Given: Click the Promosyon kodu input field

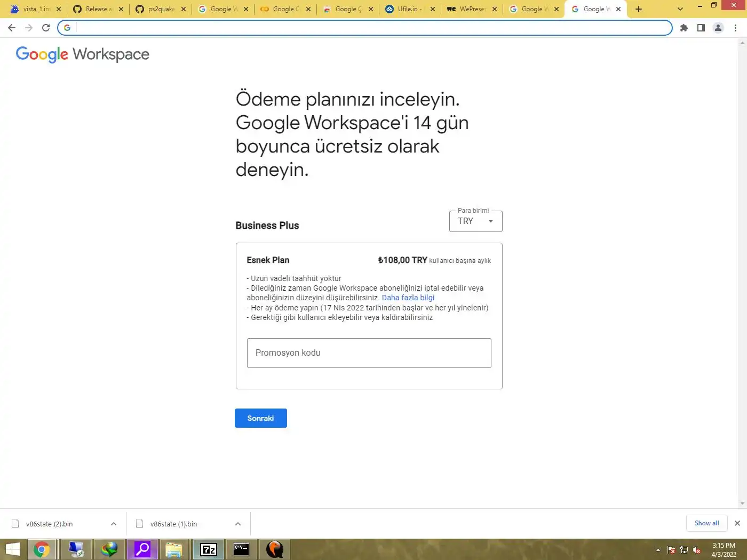Looking at the screenshot, I should (x=369, y=353).
